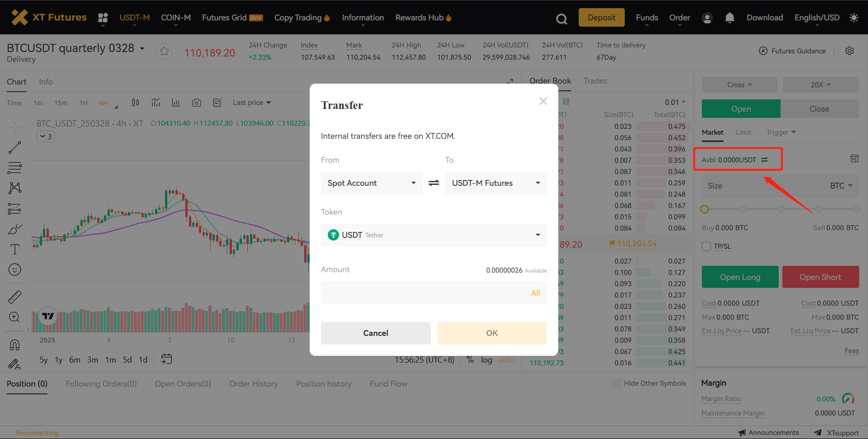This screenshot has height=439, width=868.
Task: Open the brush drawing tool
Action: tap(14, 229)
